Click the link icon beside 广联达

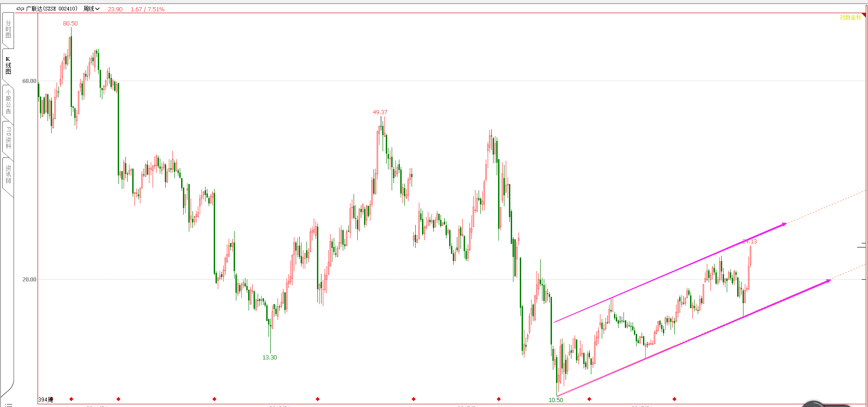click(20, 9)
